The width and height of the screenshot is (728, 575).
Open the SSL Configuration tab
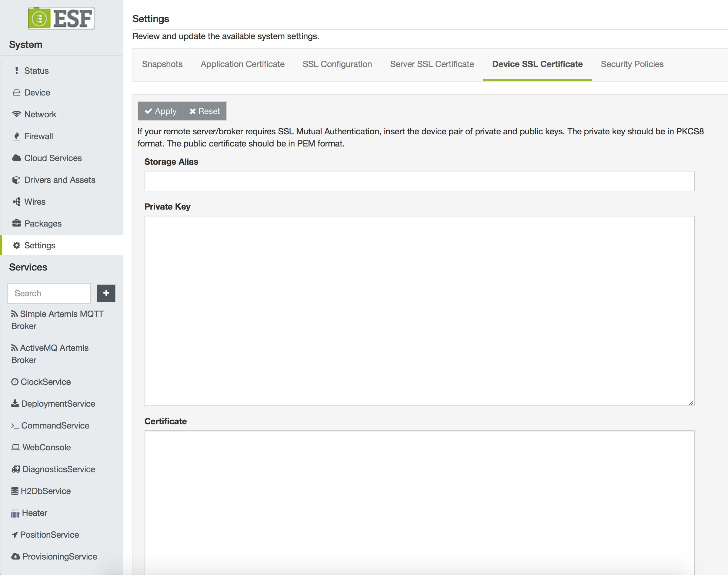337,64
